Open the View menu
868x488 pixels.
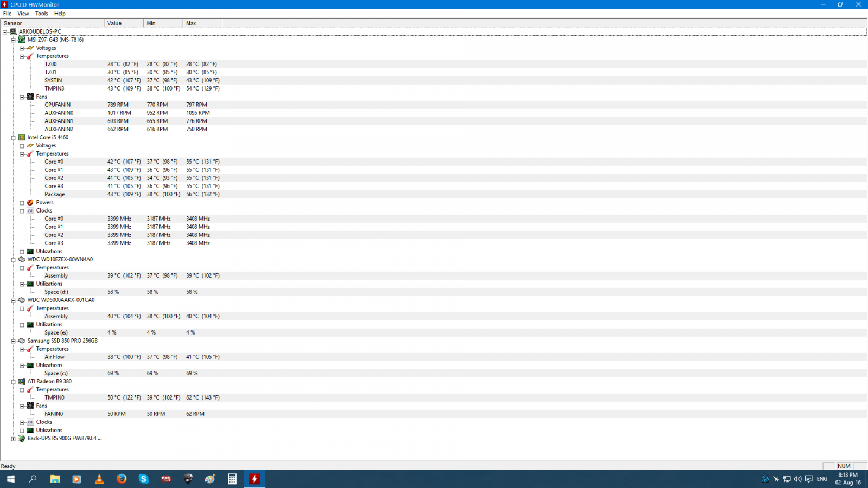(23, 14)
